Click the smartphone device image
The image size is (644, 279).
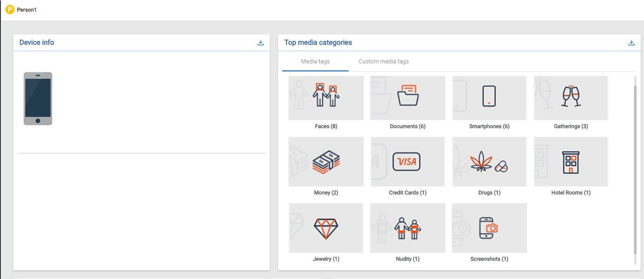38,99
